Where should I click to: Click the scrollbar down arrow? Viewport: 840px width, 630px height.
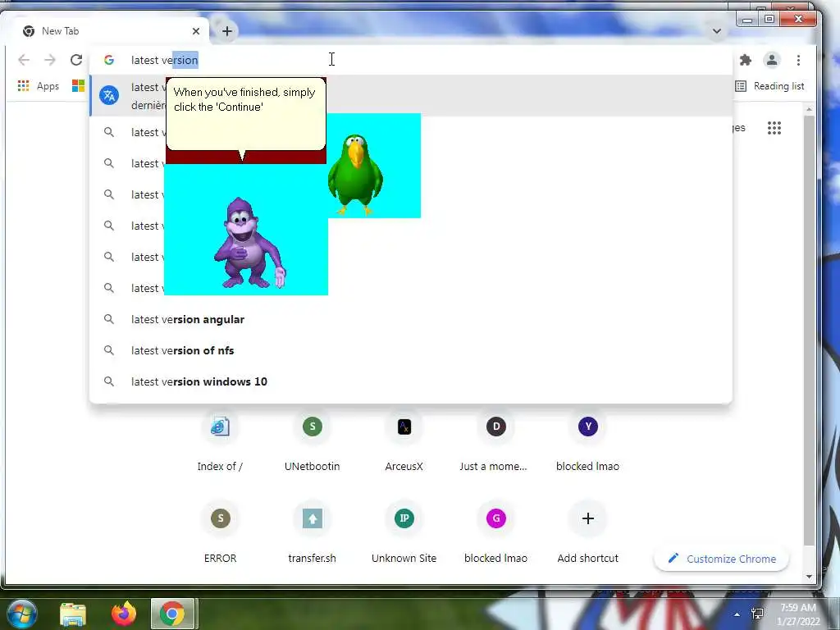809,577
